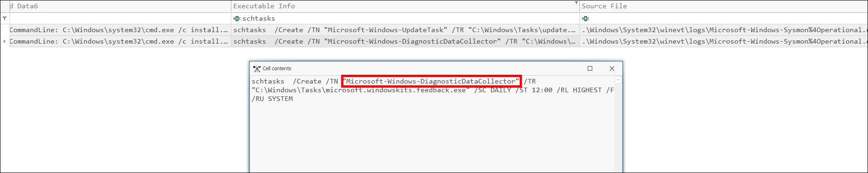Image resolution: width=868 pixels, height=173 pixels.
Task: Expand the row indicator arrow of second row
Action: click(x=5, y=41)
